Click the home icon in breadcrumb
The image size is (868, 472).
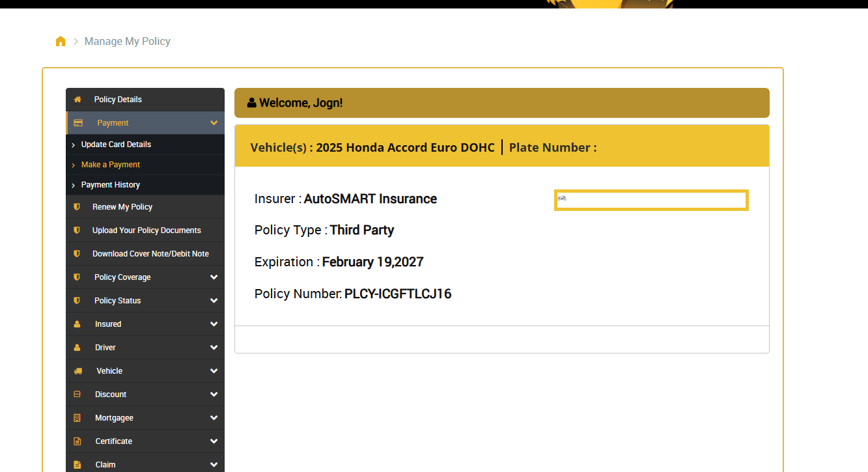(x=61, y=42)
